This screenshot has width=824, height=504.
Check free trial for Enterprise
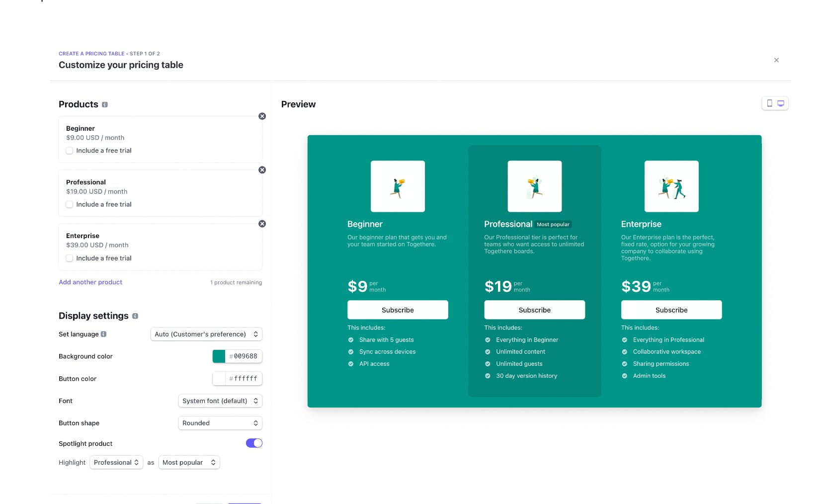(x=70, y=258)
